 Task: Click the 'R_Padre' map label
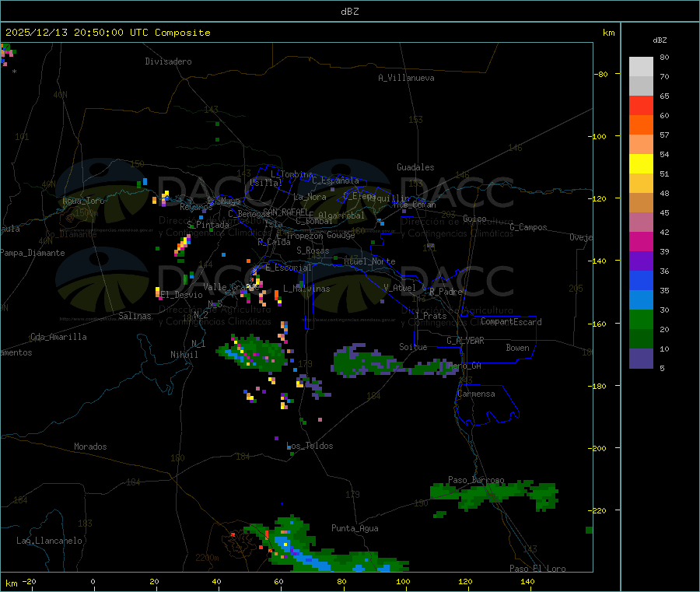click(x=446, y=292)
